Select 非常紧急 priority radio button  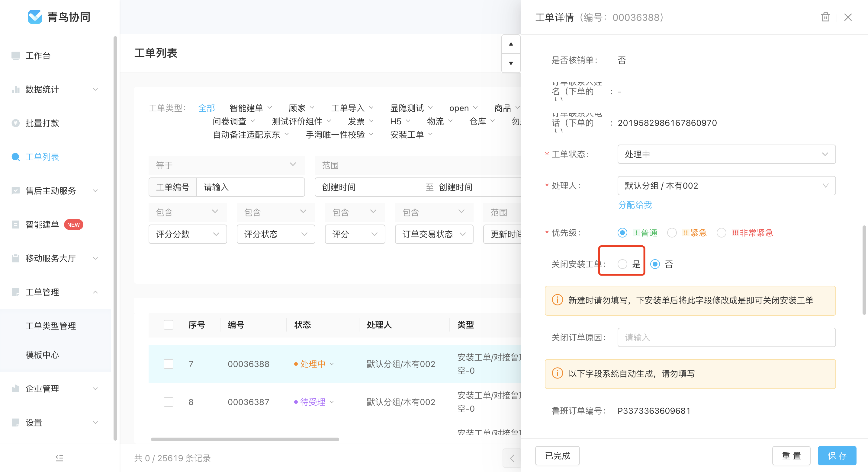722,233
